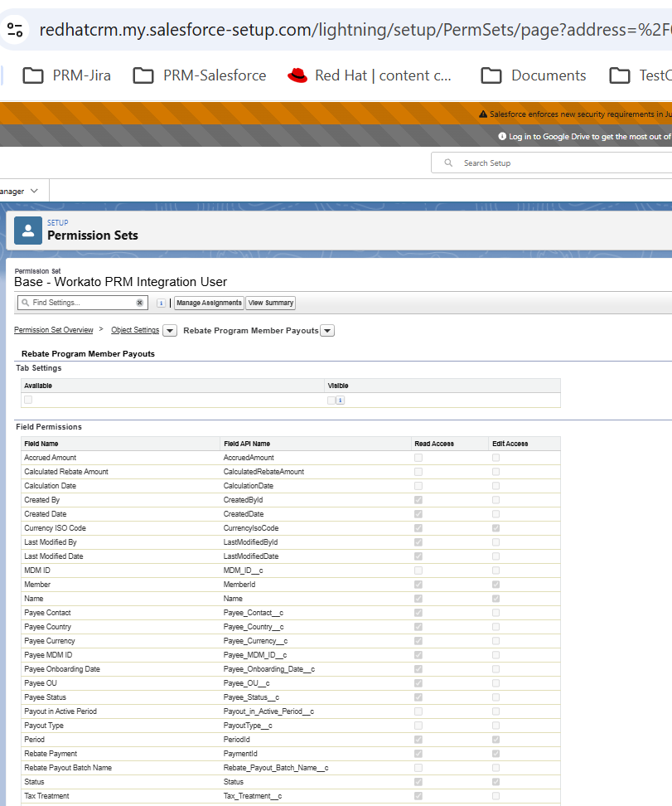The image size is (672, 806).
Task: Toggle Edit Access for Period field
Action: [496, 739]
